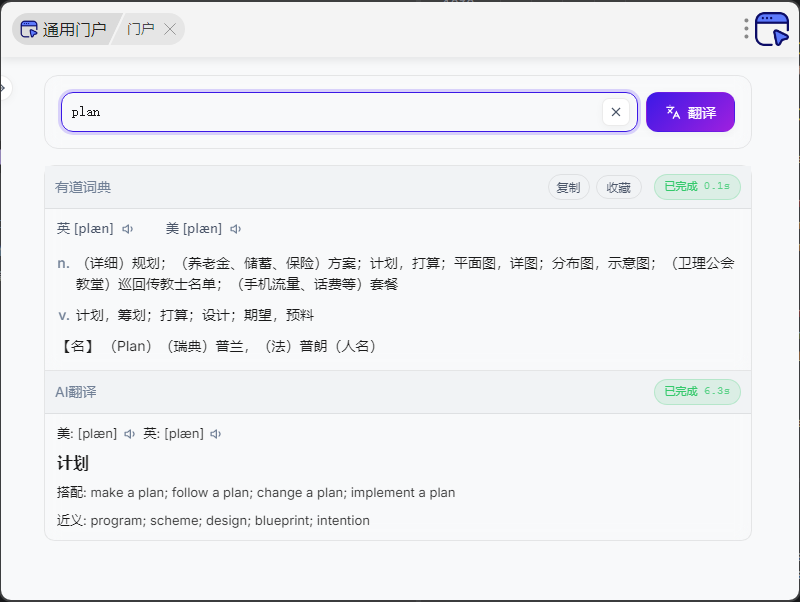The height and width of the screenshot is (602, 800).
Task: Play 美 pronunciation speaker in AI翻译 section
Action: (x=129, y=434)
